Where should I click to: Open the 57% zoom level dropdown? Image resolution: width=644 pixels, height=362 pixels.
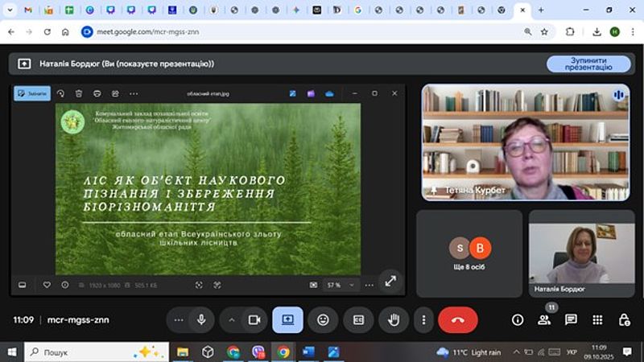[340, 285]
